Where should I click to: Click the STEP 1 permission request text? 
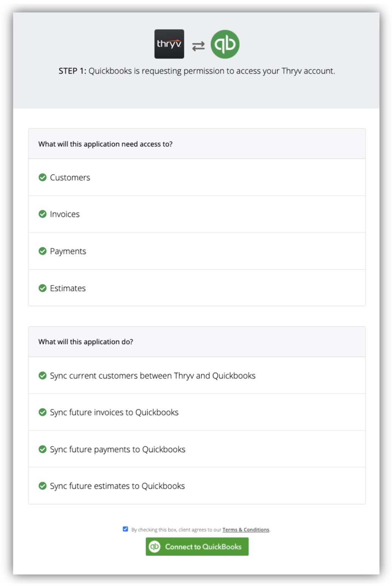click(x=197, y=71)
